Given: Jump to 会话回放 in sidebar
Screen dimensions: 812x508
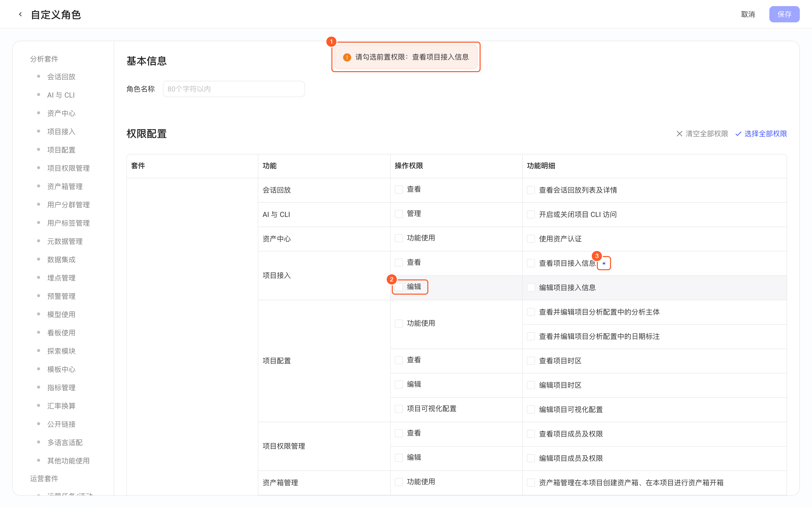Looking at the screenshot, I should coord(61,77).
